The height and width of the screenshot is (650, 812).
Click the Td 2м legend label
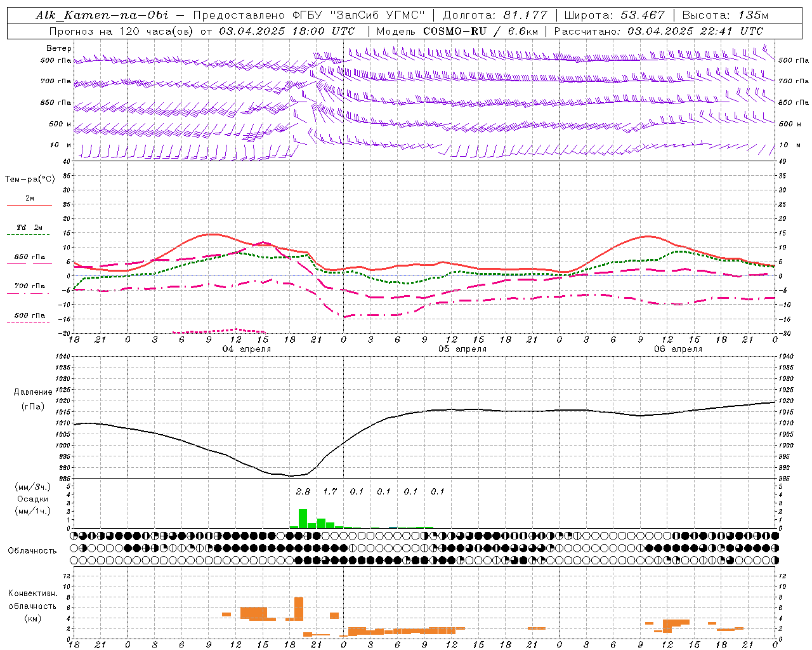[30, 227]
